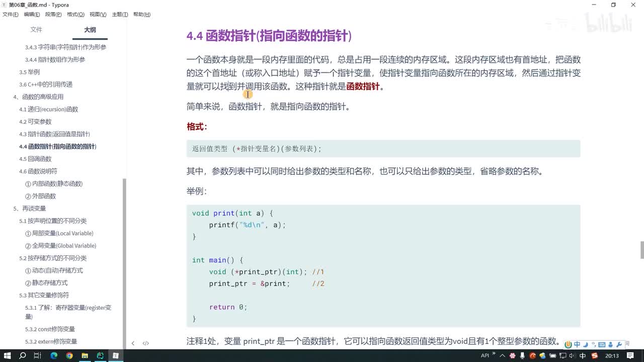The width and height of the screenshot is (644, 362).
Task: Click the red 格式: label
Action: 197,127
